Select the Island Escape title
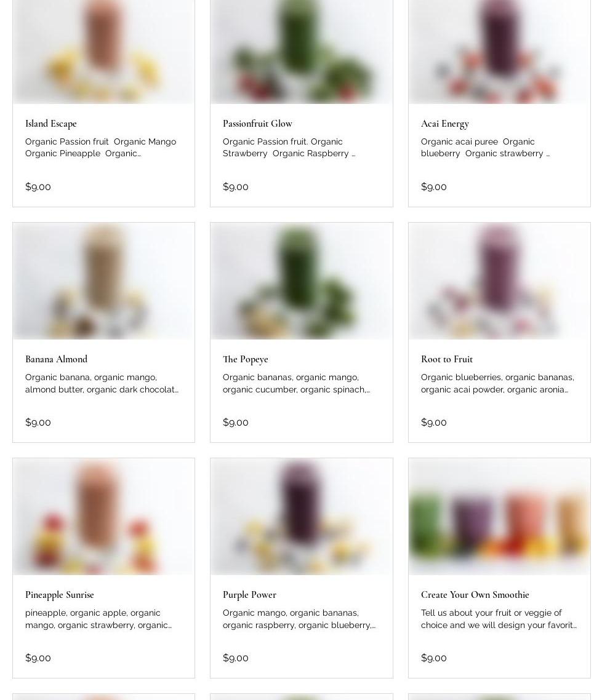 (x=51, y=124)
